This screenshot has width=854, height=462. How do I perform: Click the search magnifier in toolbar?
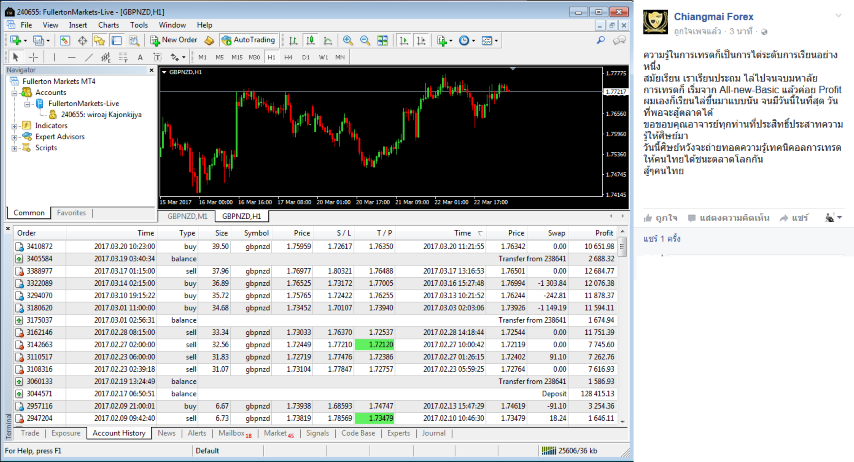601,40
